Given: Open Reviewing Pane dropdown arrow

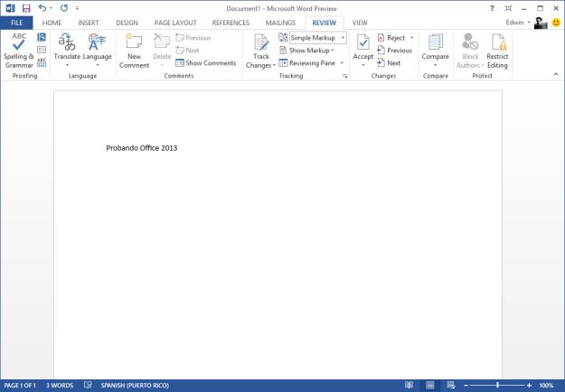Looking at the screenshot, I should (x=342, y=63).
